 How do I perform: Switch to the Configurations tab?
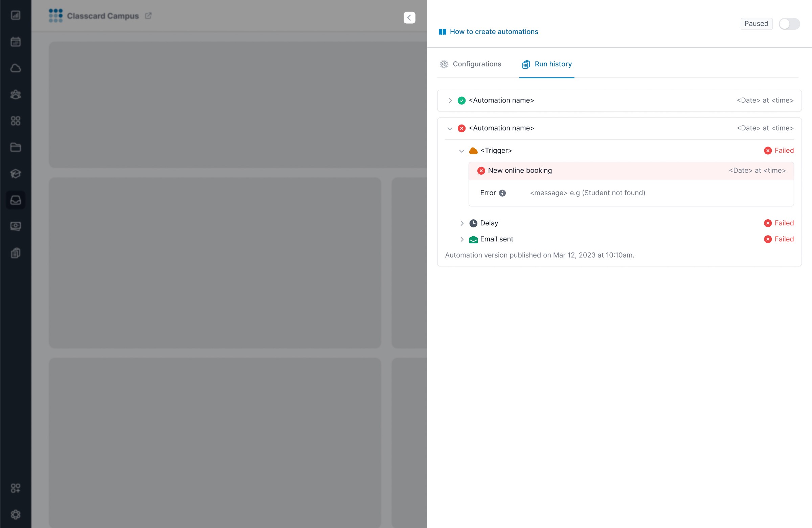pos(471,64)
